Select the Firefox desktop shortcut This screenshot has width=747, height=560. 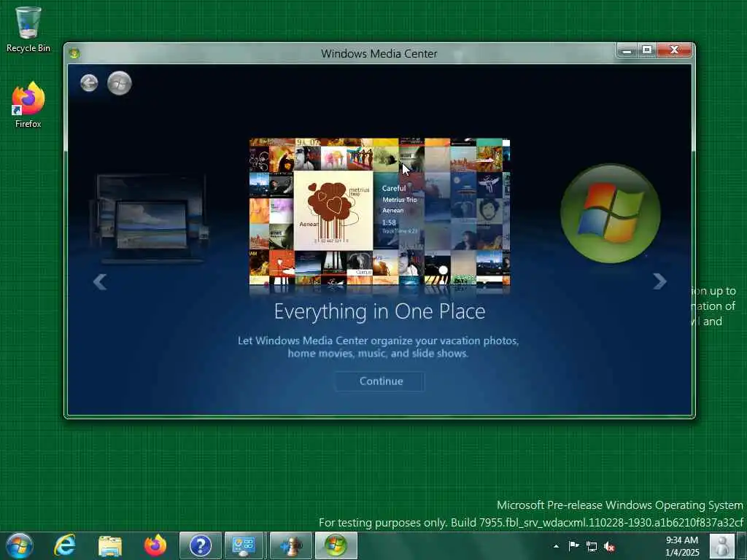[x=28, y=105]
